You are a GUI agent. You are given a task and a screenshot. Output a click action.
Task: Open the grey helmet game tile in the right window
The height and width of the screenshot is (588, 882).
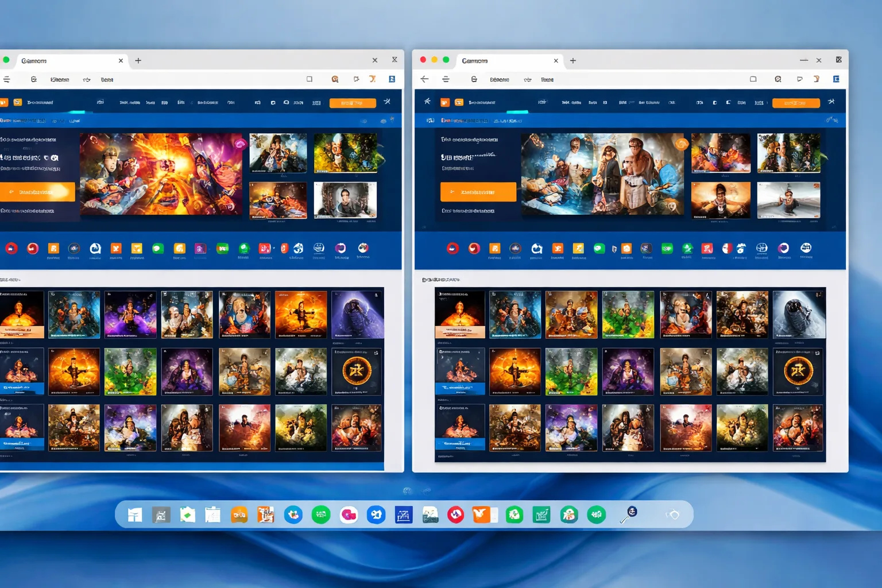(x=799, y=315)
